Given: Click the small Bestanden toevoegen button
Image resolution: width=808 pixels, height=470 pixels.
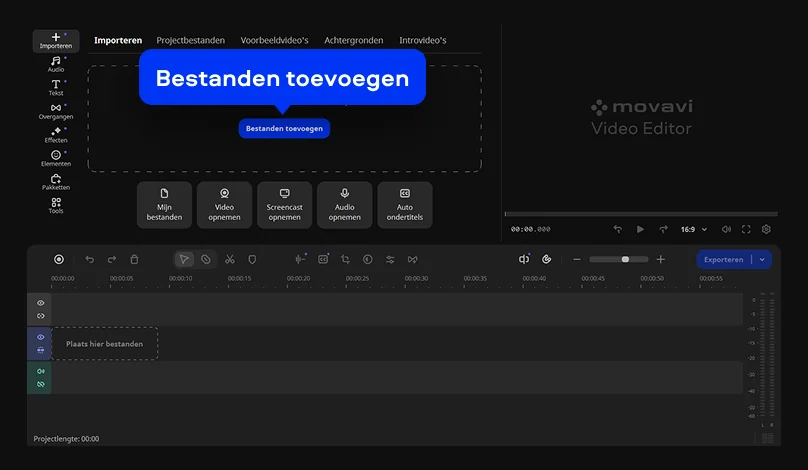Looking at the screenshot, I should click(x=284, y=128).
